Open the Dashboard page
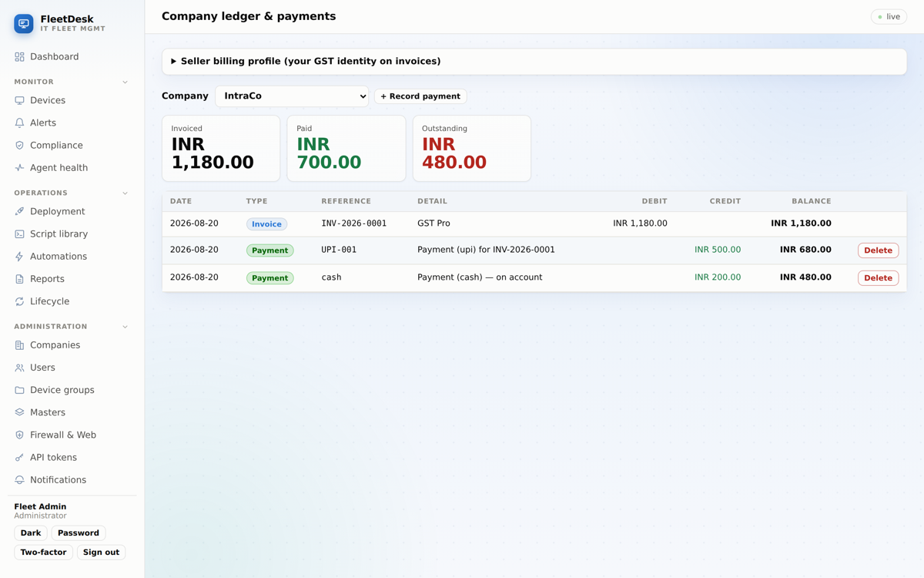The height and width of the screenshot is (578, 924). tap(72, 57)
